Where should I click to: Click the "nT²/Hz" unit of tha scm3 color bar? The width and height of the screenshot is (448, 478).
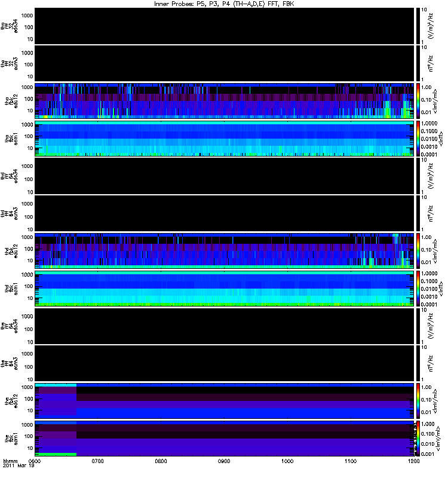431,63
